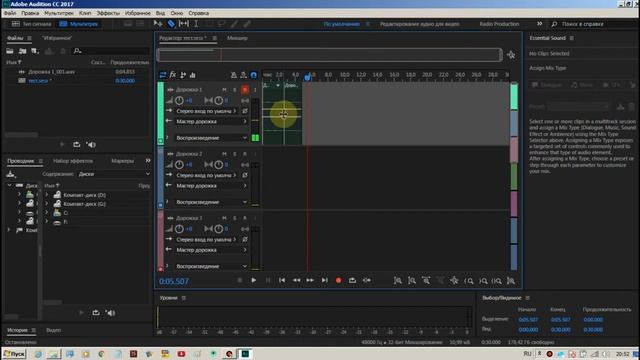Arm Дорожка 2 for recording
640x360 pixels.
(245, 154)
